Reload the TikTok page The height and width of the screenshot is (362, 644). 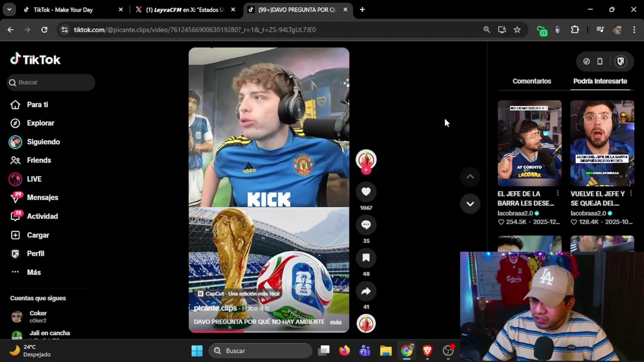pos(44,30)
